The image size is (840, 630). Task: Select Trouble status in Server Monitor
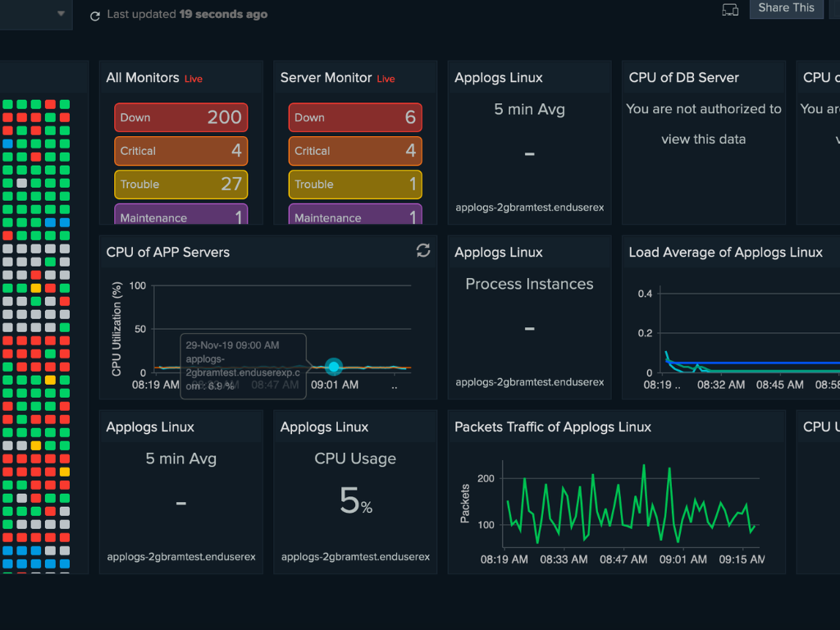coord(354,185)
